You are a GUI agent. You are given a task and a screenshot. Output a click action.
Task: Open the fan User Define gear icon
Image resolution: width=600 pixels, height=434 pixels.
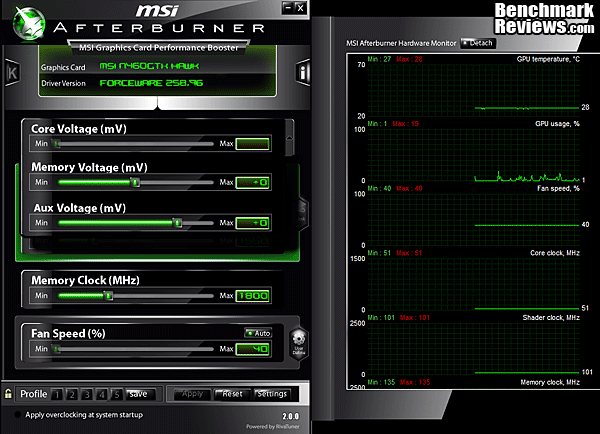[x=298, y=342]
